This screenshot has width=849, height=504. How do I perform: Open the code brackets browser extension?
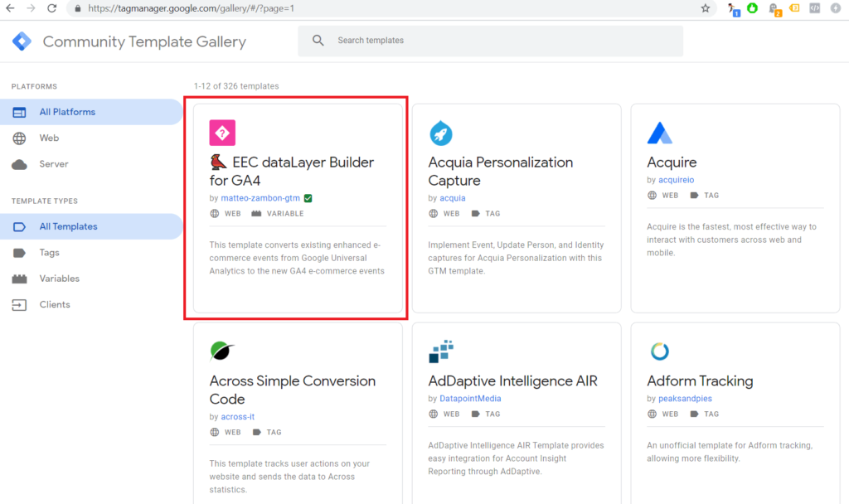pos(814,8)
